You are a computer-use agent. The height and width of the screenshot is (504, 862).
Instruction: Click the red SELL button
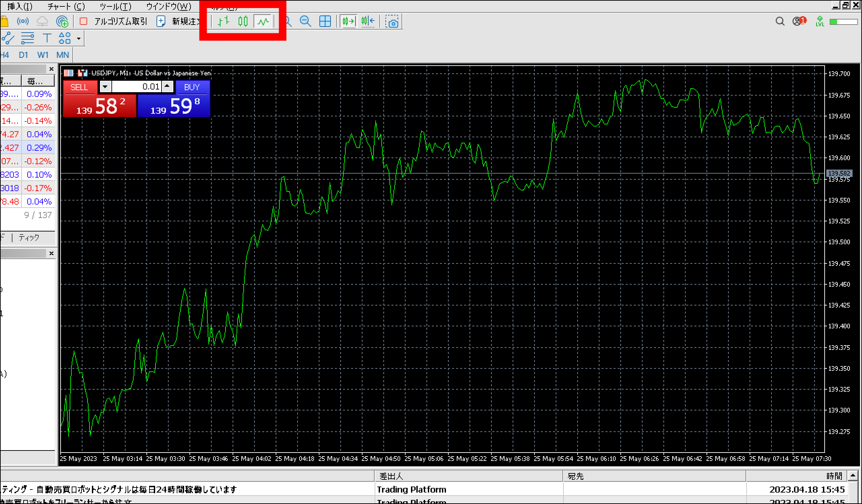(x=79, y=87)
